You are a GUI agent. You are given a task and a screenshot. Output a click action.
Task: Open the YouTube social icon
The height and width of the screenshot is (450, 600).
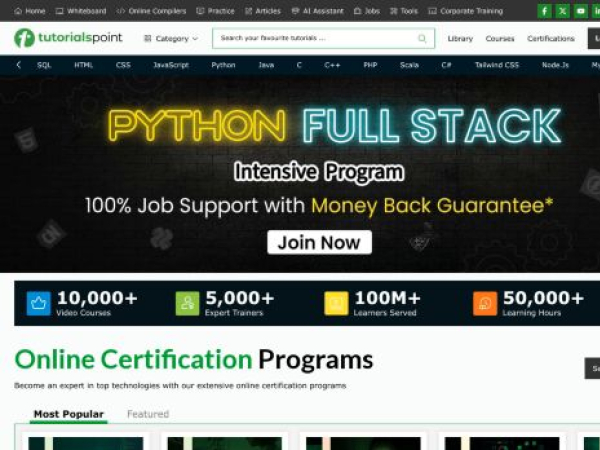click(x=580, y=11)
